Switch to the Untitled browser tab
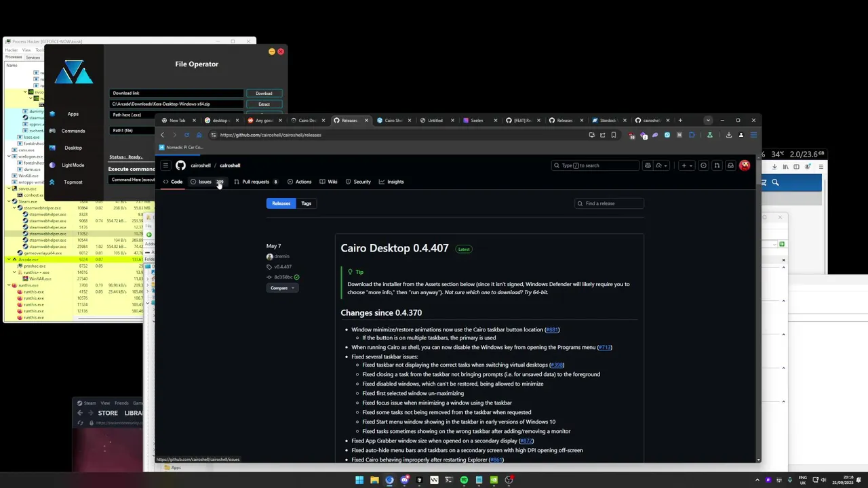 point(438,121)
